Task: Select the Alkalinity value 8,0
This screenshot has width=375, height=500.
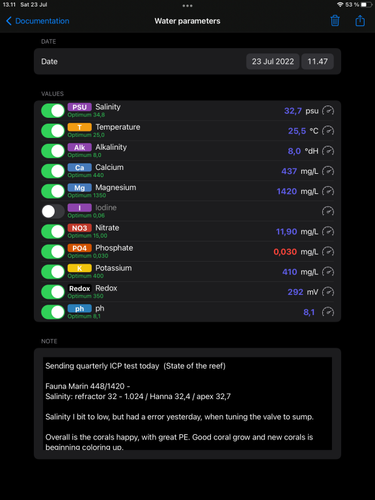Action: pos(294,151)
